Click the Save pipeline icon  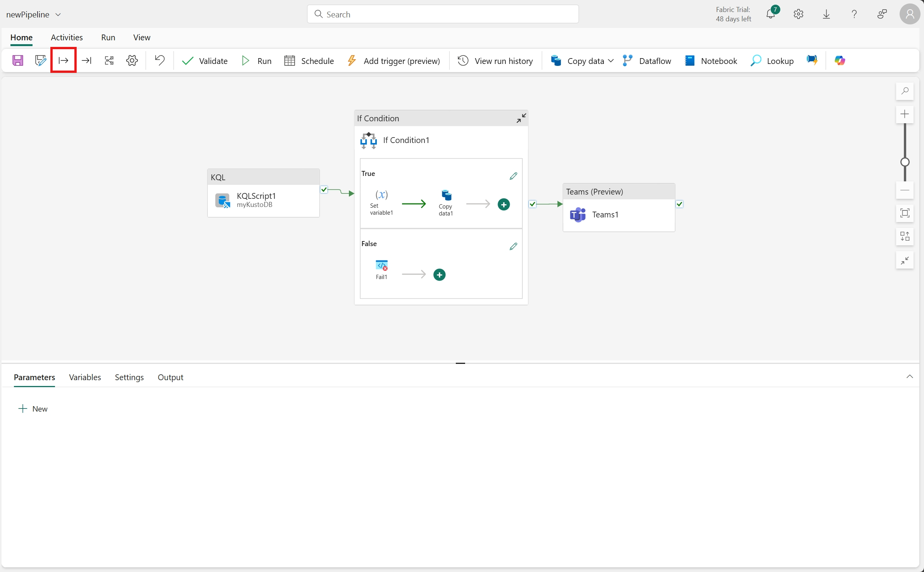click(x=18, y=60)
